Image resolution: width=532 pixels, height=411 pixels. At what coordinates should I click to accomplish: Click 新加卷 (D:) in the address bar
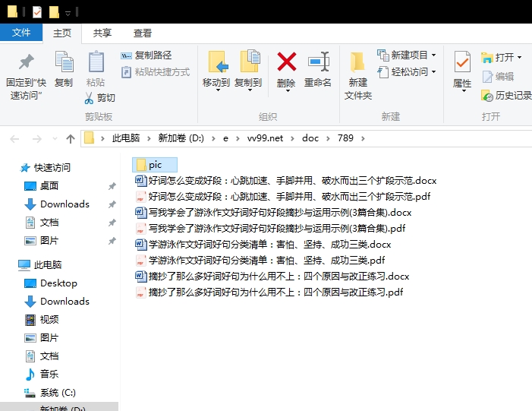point(181,138)
